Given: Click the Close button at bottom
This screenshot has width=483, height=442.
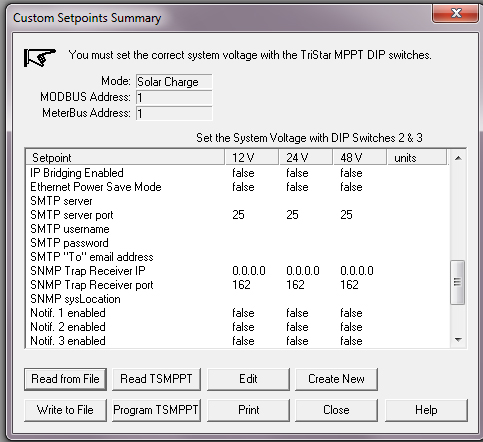Looking at the screenshot, I should point(336,410).
